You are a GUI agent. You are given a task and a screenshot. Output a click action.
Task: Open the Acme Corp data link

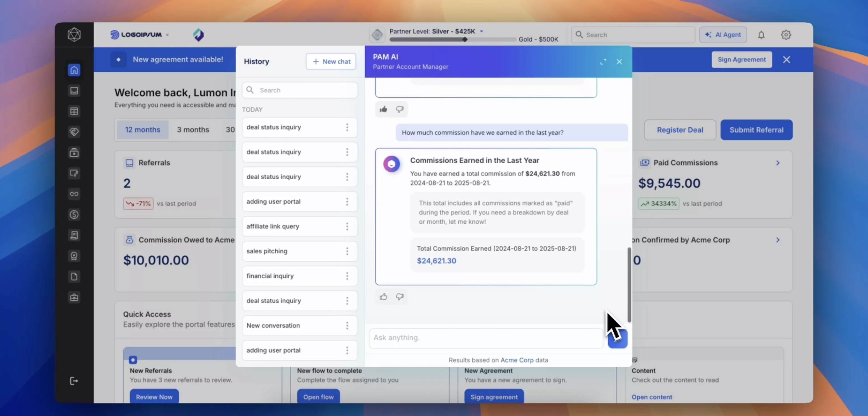coord(517,360)
